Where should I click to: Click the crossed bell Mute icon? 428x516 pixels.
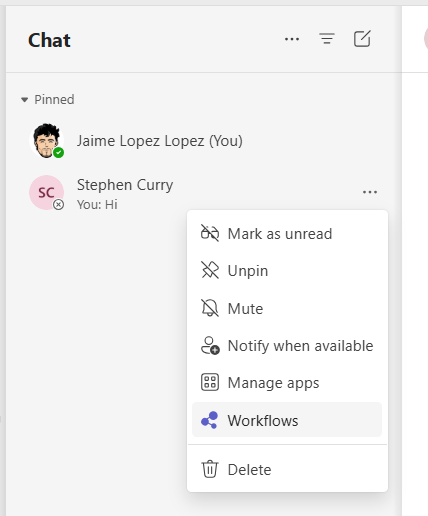[210, 308]
